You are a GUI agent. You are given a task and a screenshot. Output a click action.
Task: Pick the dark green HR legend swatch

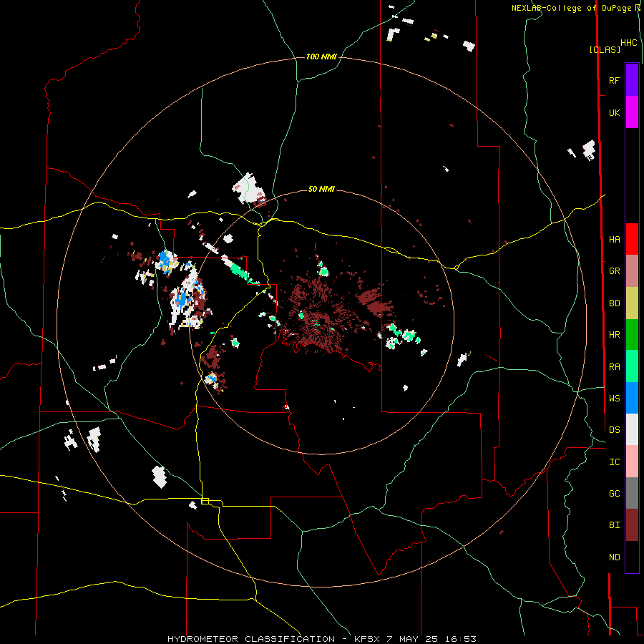click(632, 334)
